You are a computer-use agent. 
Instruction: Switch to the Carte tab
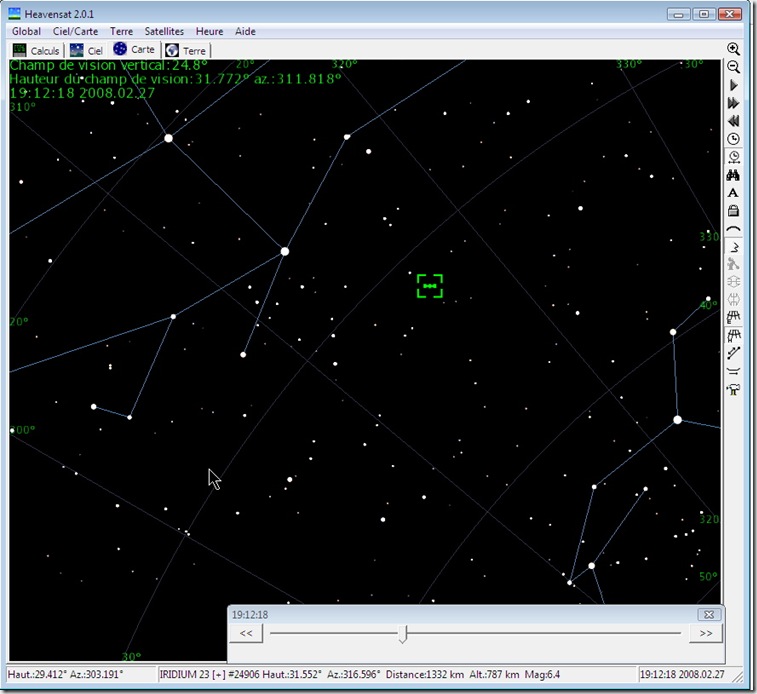click(134, 49)
